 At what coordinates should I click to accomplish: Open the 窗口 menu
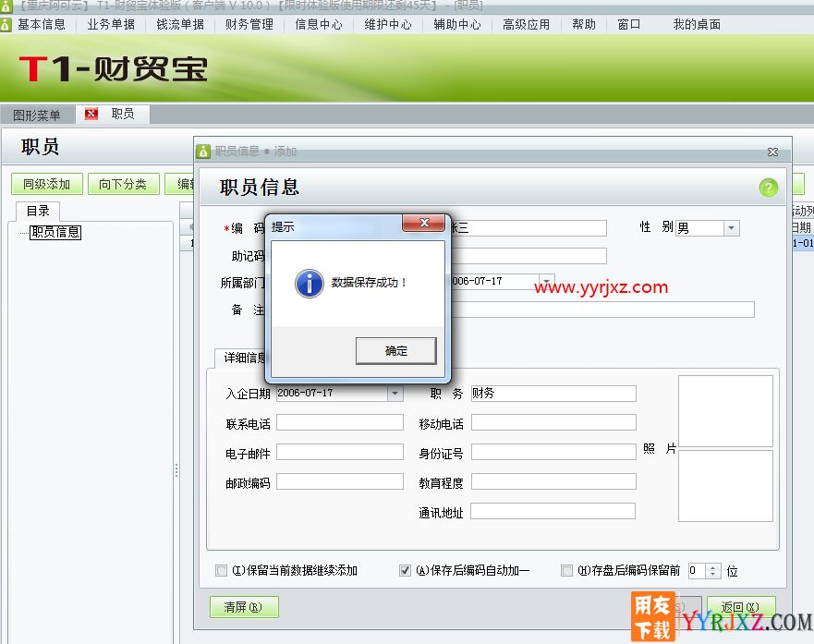(628, 24)
